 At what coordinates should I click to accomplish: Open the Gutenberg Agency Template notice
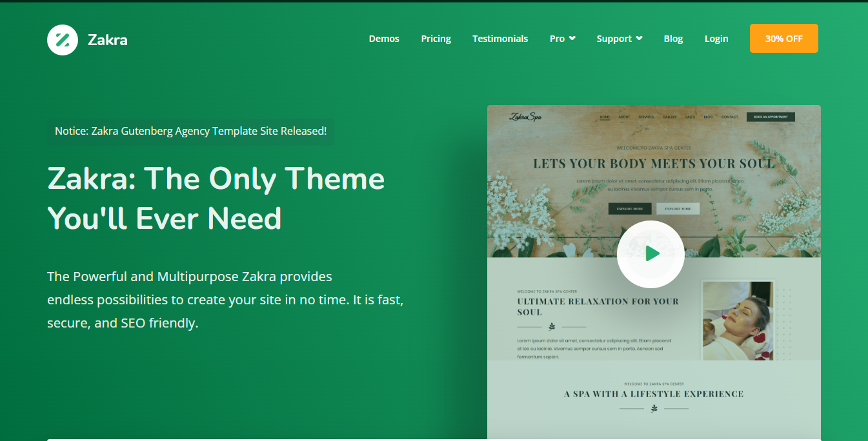190,131
